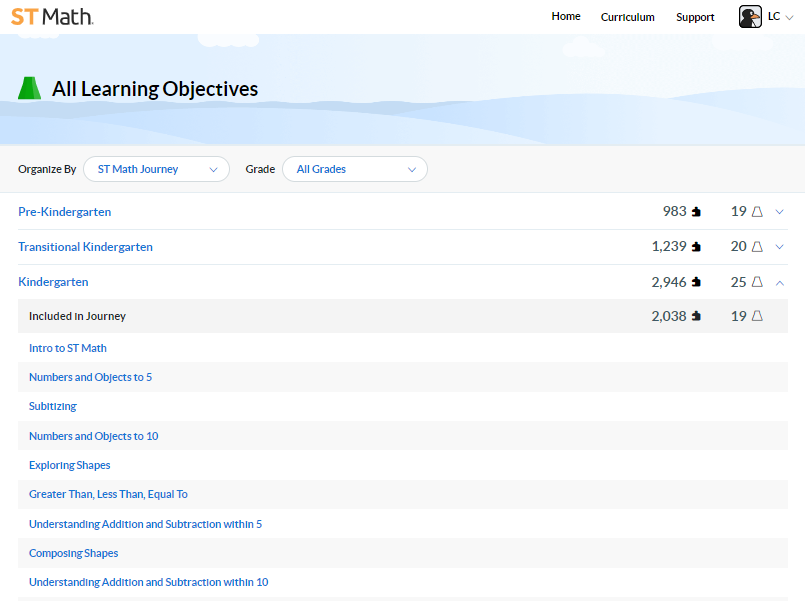Open Greater Than, Less Than, Equal To objective
The image size is (805, 601).
click(x=108, y=494)
